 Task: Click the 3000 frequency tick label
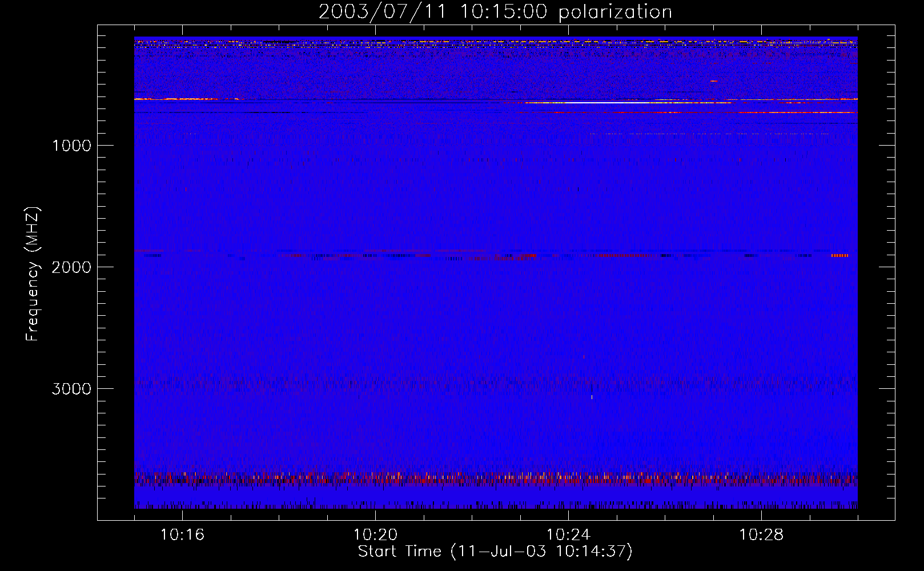pyautogui.click(x=71, y=389)
